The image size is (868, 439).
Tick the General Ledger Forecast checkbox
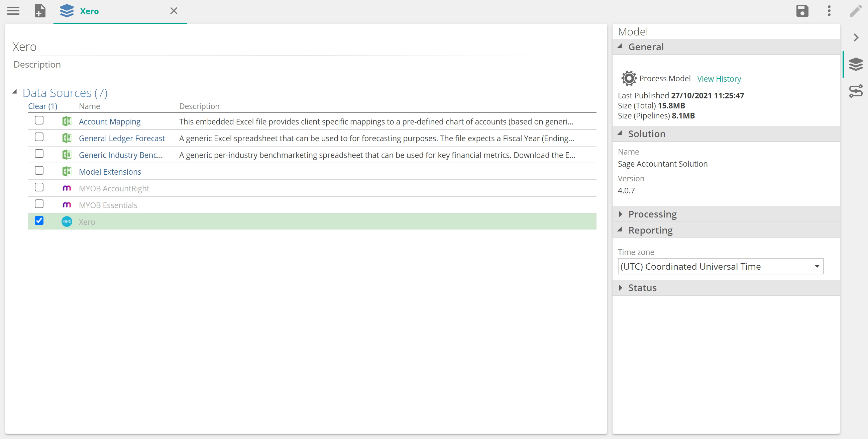(x=39, y=137)
